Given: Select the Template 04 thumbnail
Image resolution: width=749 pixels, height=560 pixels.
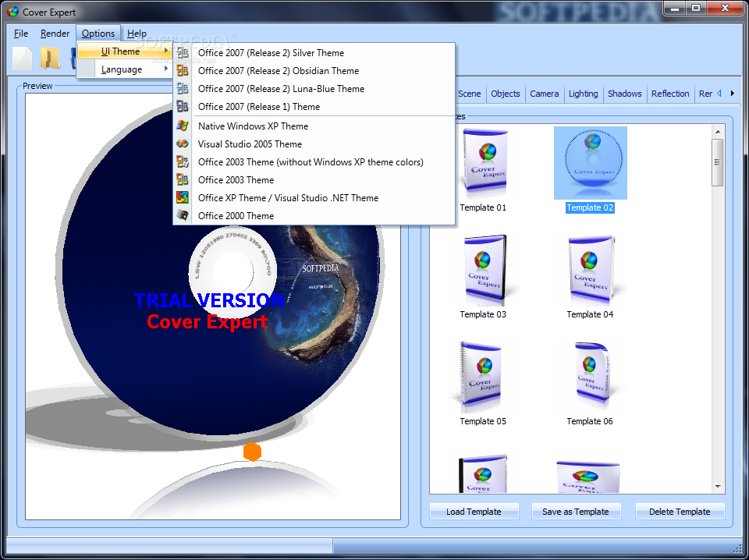Looking at the screenshot, I should click(x=591, y=270).
